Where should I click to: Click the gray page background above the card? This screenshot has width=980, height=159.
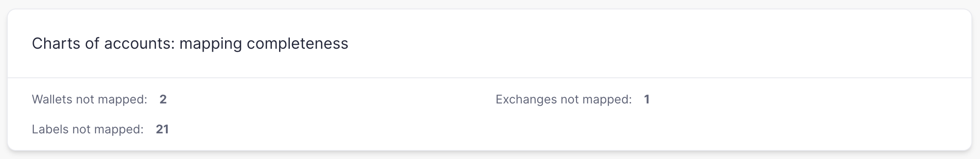[490, 4]
